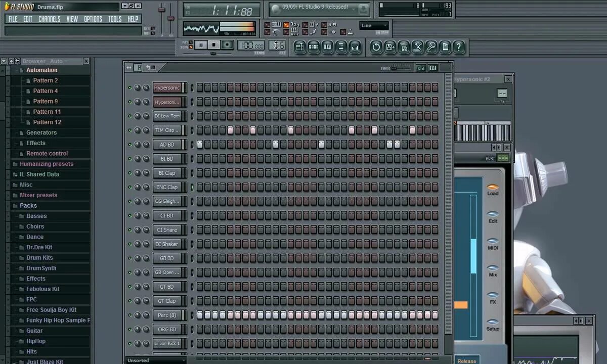Mute the AD BD channel green LED
Screen dimensions: 607x364
pos(130,145)
